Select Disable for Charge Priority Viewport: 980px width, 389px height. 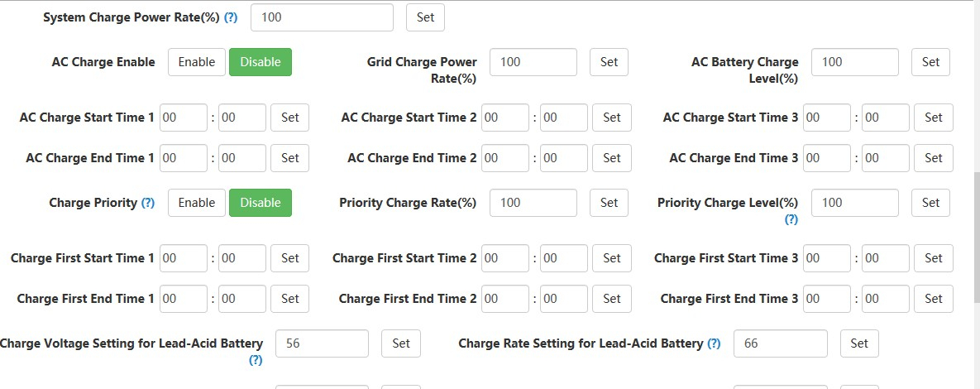[x=261, y=203]
